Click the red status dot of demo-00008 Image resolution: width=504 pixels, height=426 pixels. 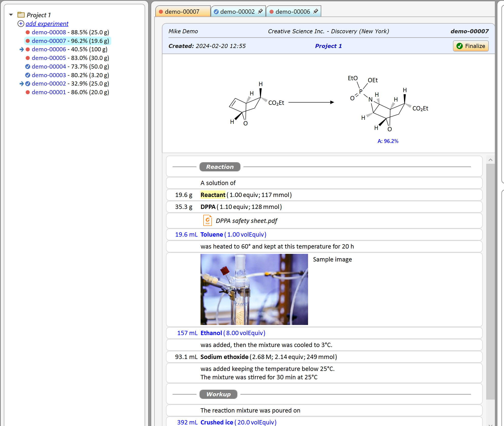28,32
